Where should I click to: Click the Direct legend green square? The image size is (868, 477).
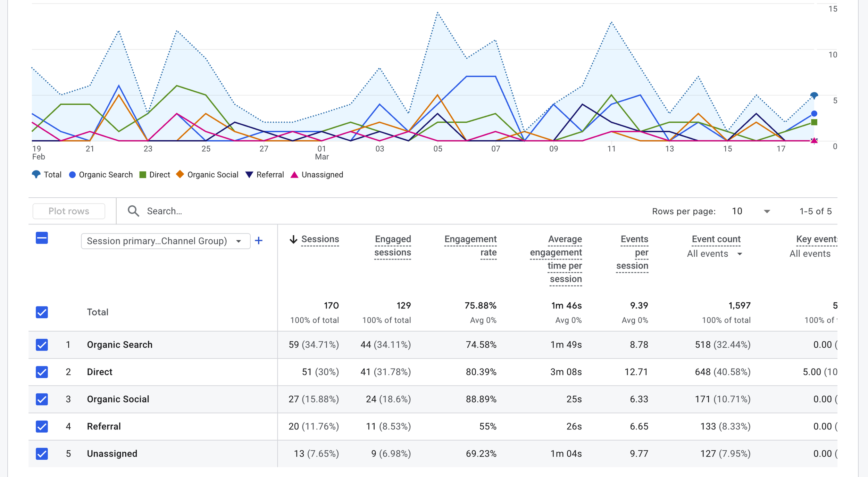[143, 175]
